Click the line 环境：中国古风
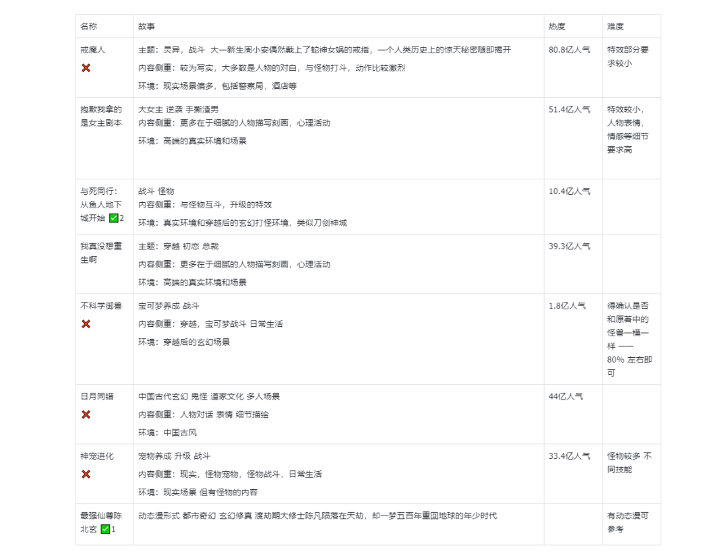This screenshot has width=728, height=560. coord(167,433)
